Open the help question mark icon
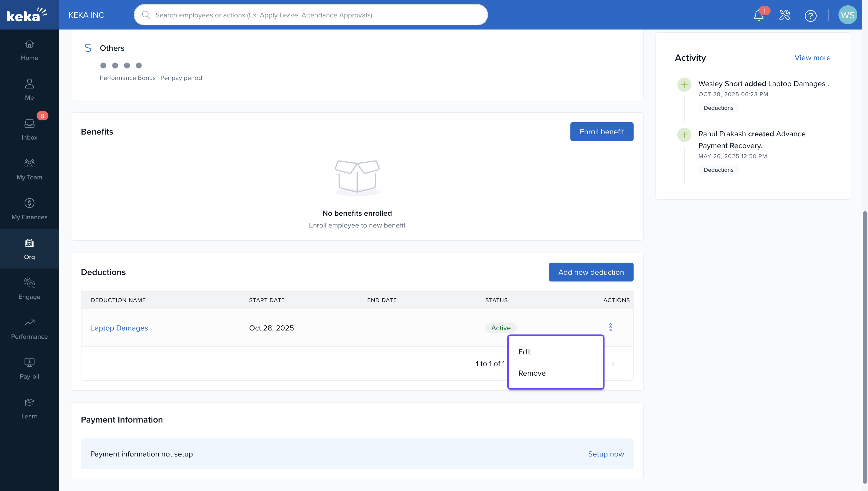This screenshot has width=868, height=491. click(810, 16)
